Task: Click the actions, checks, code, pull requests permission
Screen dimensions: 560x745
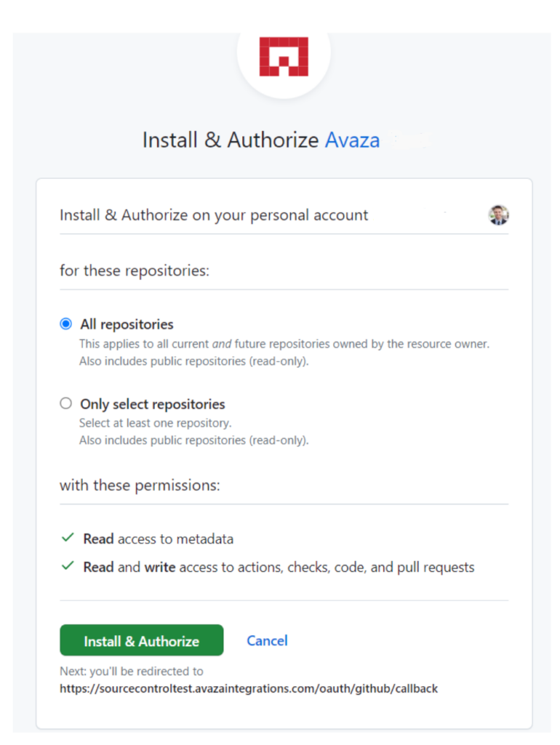Action: (279, 567)
